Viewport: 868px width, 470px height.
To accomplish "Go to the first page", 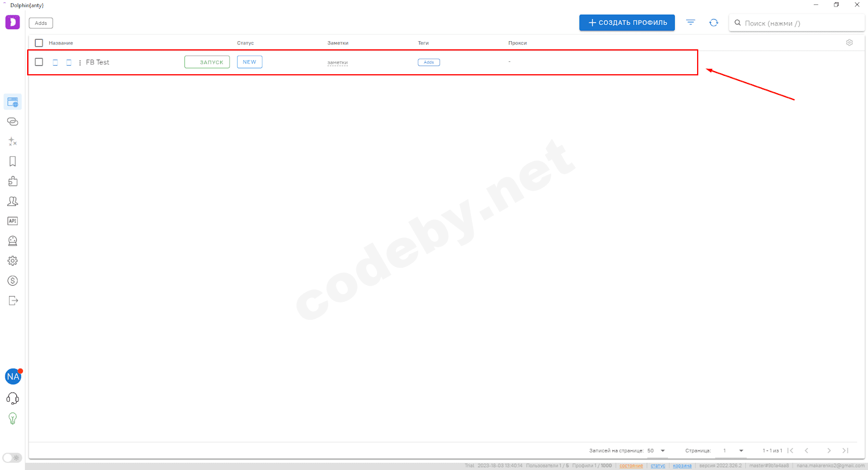I will 790,450.
